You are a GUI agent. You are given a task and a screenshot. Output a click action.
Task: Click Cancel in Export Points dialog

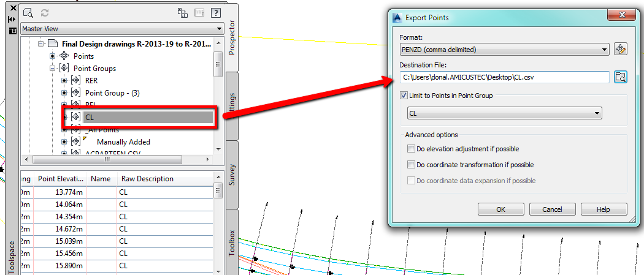pos(553,209)
